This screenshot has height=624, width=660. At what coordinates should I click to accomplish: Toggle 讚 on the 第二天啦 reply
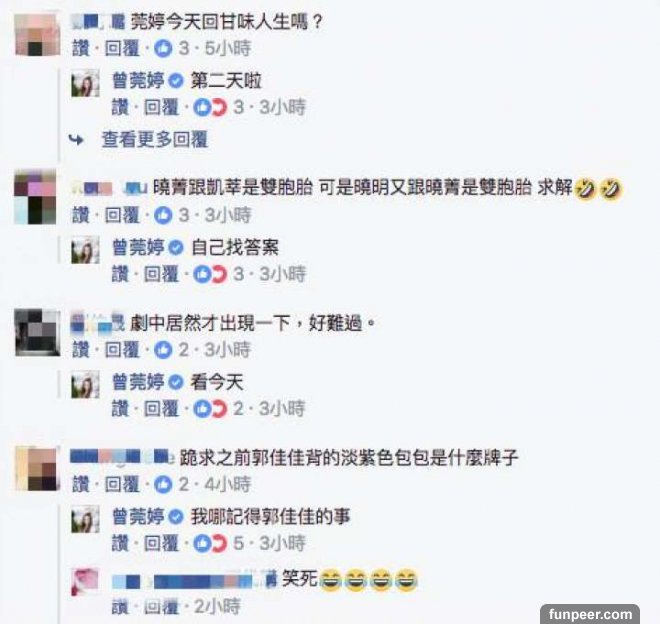(120, 107)
